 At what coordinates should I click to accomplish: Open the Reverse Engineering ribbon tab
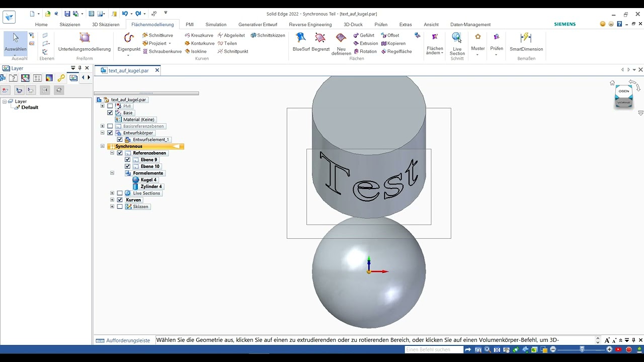coord(310,25)
